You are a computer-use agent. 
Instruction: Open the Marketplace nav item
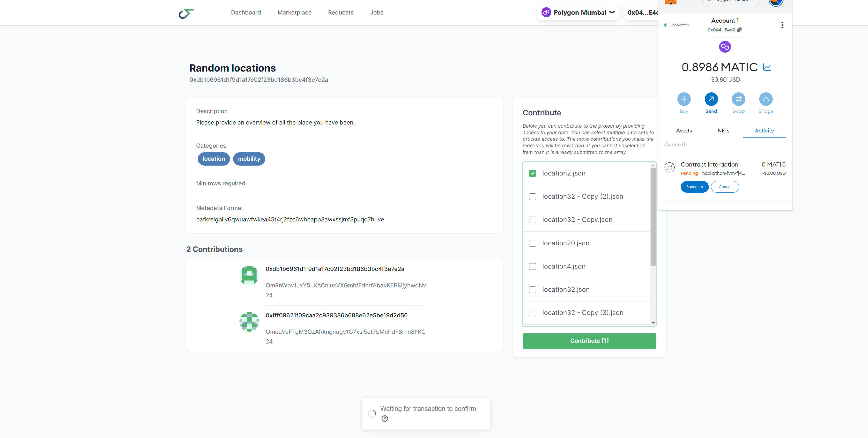(294, 13)
